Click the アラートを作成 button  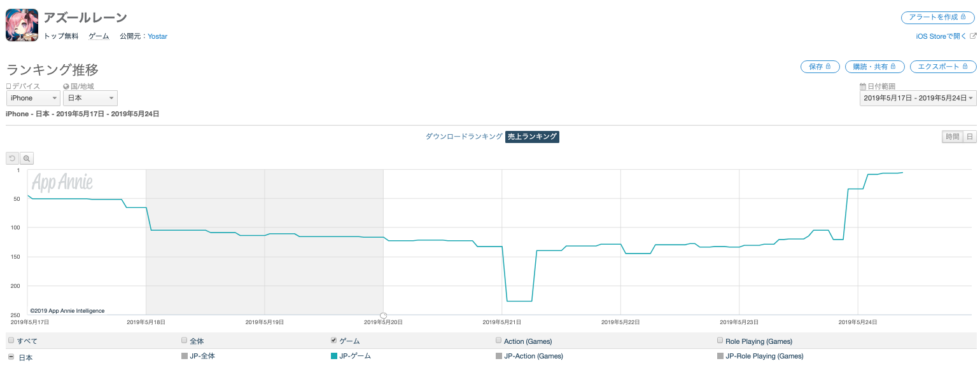click(x=938, y=17)
